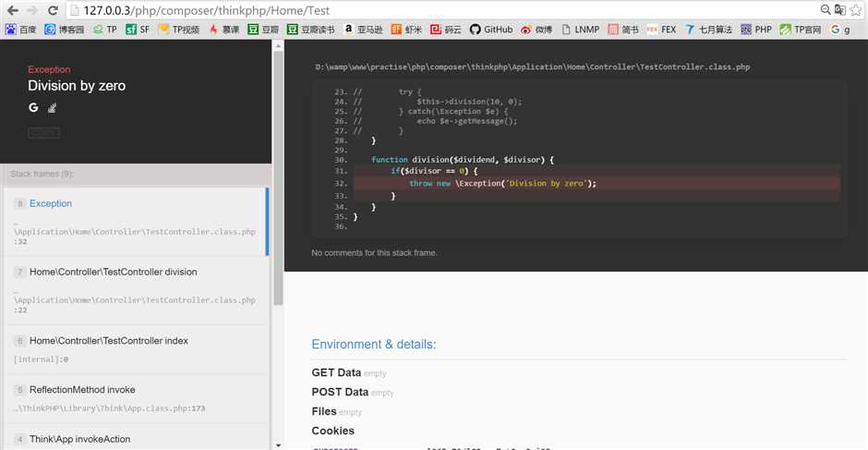Open the LNMP bookmark
Image resolution: width=868 pixels, height=450 pixels.
point(580,30)
